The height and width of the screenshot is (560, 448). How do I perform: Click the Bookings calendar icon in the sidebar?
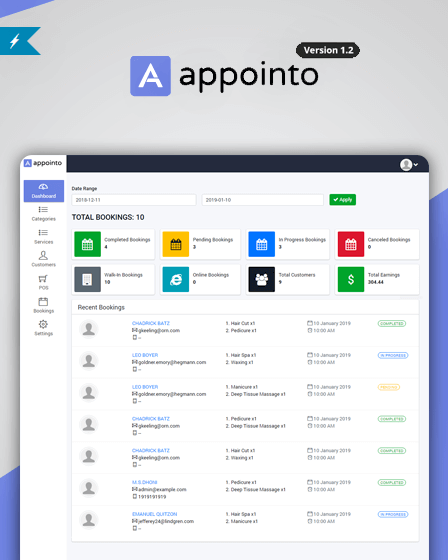tap(43, 302)
